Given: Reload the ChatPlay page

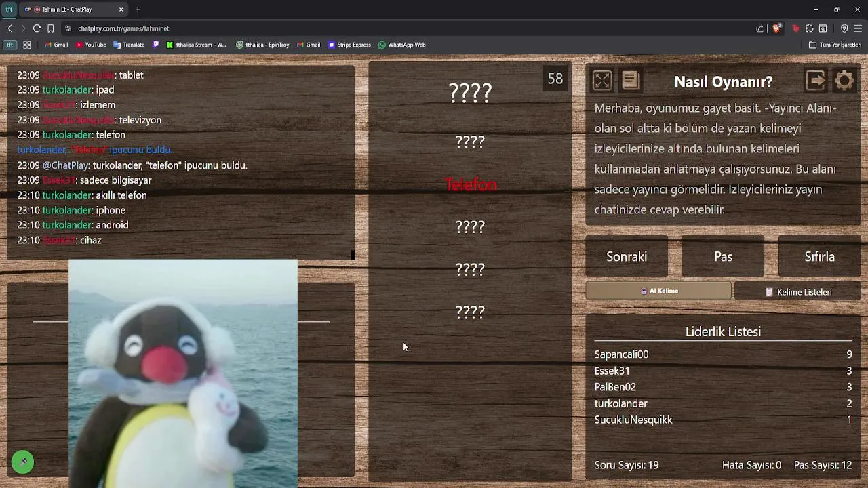Looking at the screenshot, I should point(37,28).
